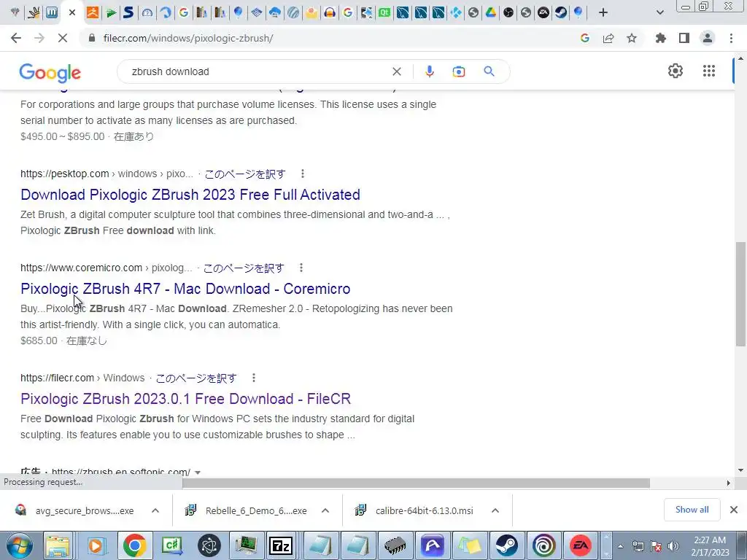
Task: Expand options for Rebelle_6_Demo download
Action: [x=325, y=510]
